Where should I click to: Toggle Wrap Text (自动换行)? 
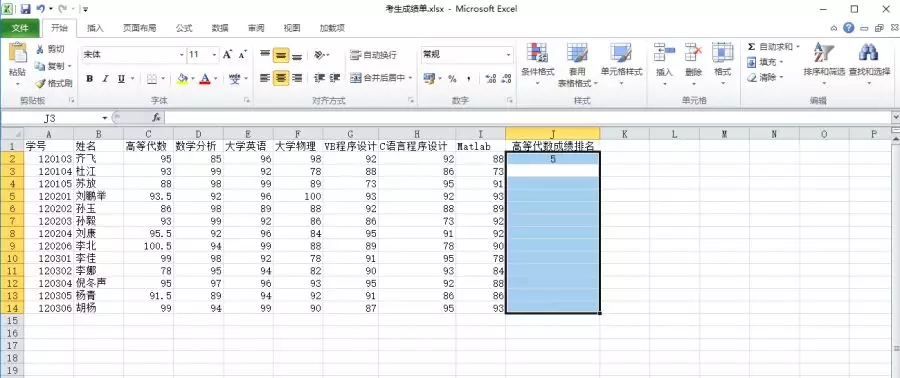[373, 55]
